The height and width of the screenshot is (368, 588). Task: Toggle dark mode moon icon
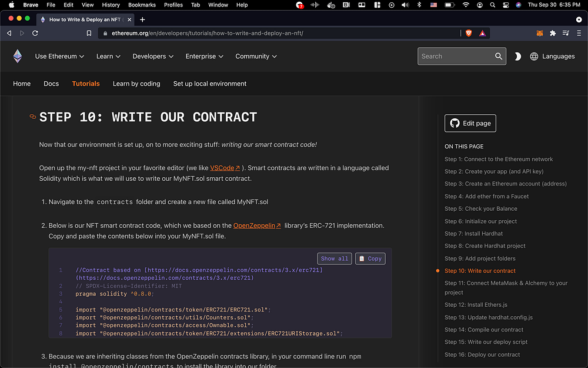tap(517, 57)
